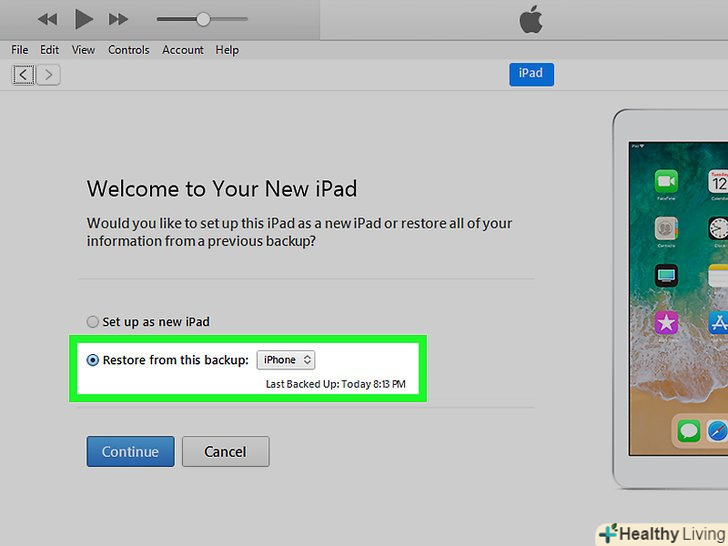The width and height of the screenshot is (728, 546).
Task: Go back with the left arrow button
Action: tap(23, 74)
